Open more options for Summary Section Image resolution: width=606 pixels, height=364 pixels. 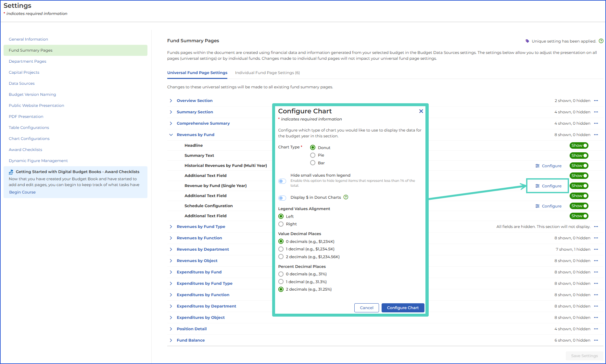tap(596, 112)
